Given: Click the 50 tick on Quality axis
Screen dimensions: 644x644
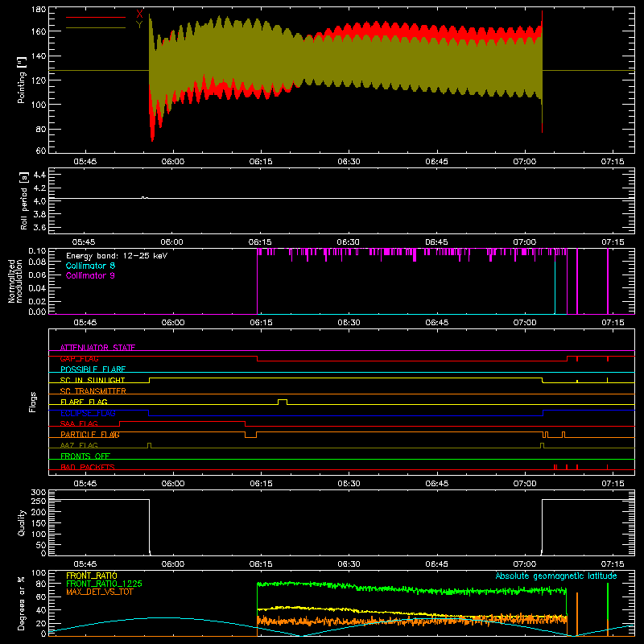Looking at the screenshot, I should [x=41, y=545].
